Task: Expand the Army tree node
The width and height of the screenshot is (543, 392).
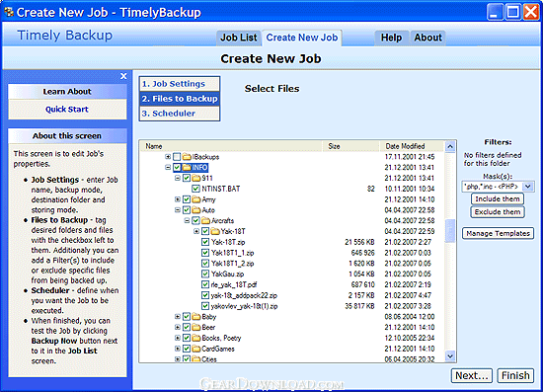Action: click(x=178, y=199)
